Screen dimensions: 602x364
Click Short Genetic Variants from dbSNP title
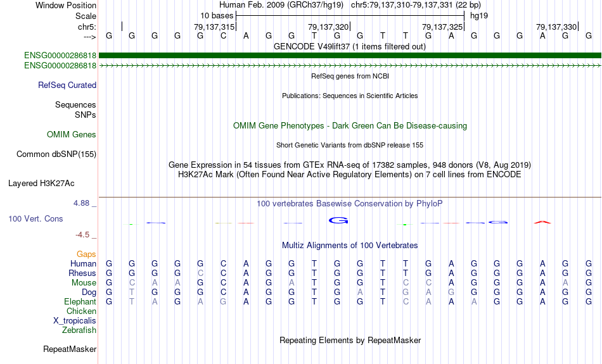(x=350, y=145)
